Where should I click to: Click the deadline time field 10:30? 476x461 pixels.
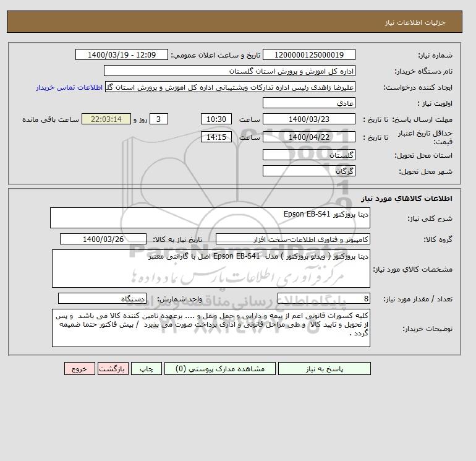[x=216, y=119]
